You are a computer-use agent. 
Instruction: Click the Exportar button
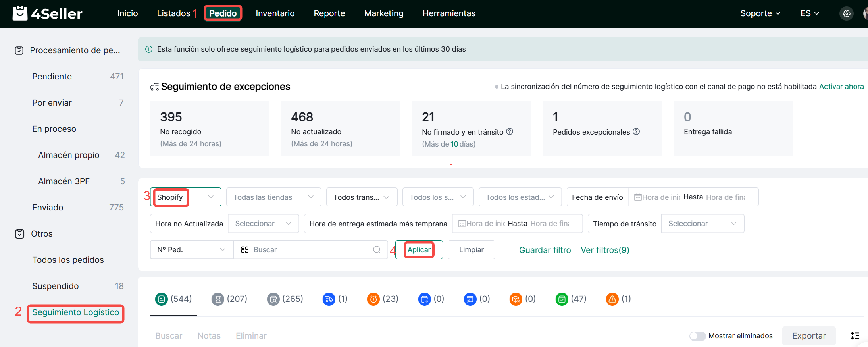click(808, 336)
